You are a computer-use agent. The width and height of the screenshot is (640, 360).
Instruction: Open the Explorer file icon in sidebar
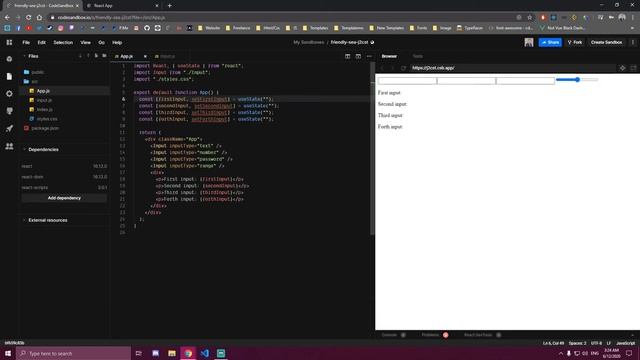click(x=9, y=76)
